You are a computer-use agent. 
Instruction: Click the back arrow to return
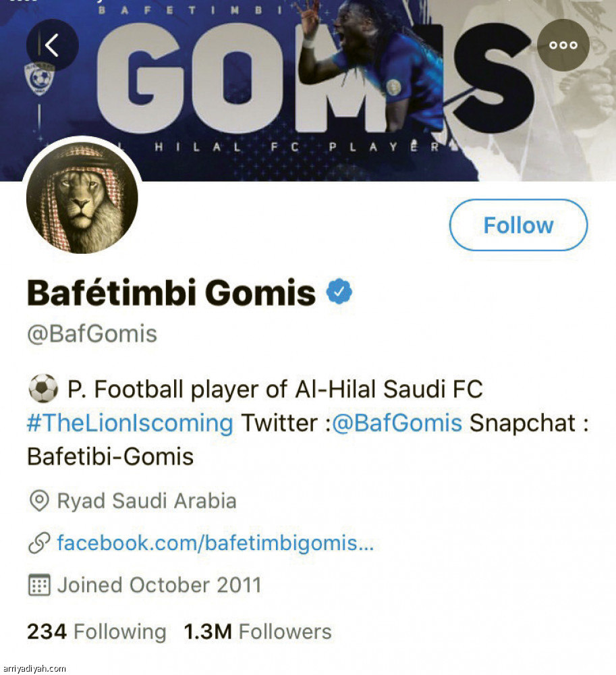[x=52, y=45]
